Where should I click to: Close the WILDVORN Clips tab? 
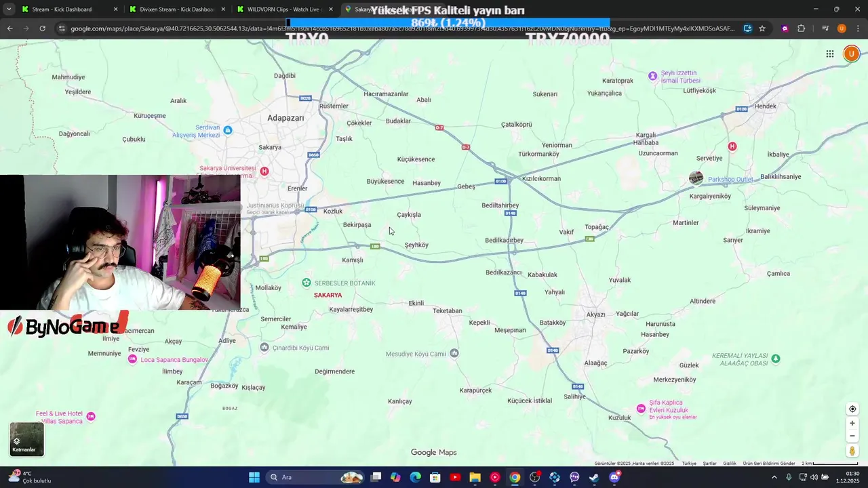(x=331, y=9)
